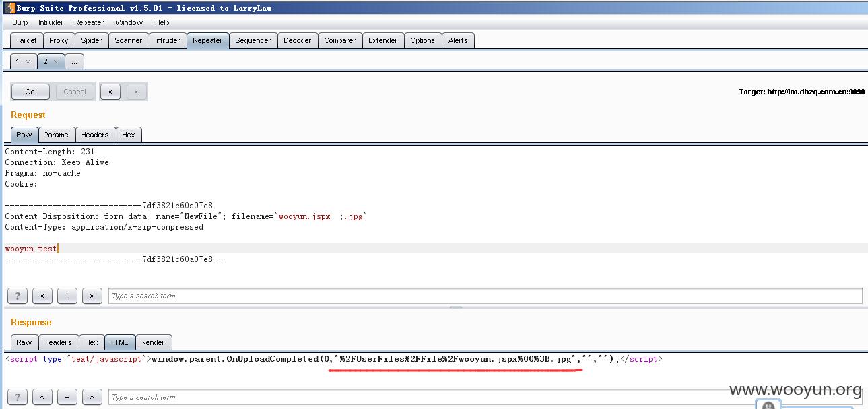Close Repeater request tab 1
The image size is (868, 409).
coord(28,61)
